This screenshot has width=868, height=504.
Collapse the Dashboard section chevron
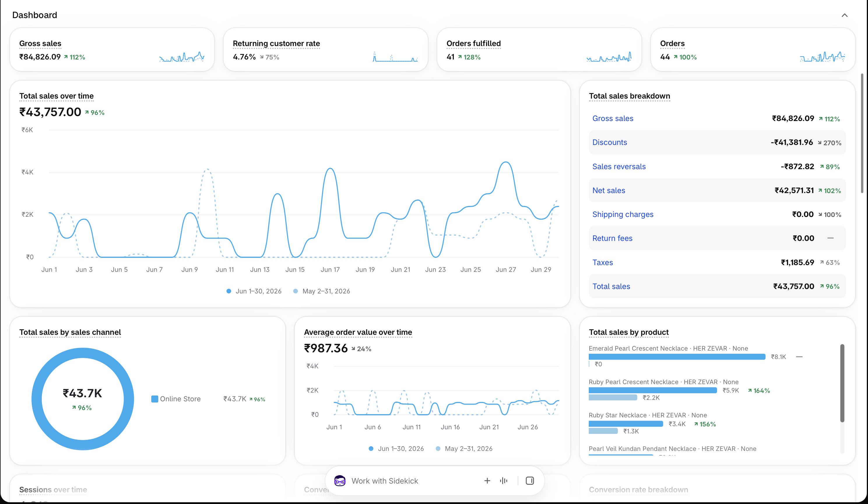tap(844, 15)
